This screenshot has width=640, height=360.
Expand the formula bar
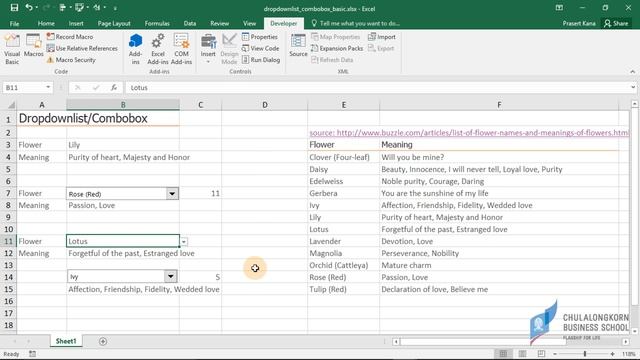(x=633, y=87)
